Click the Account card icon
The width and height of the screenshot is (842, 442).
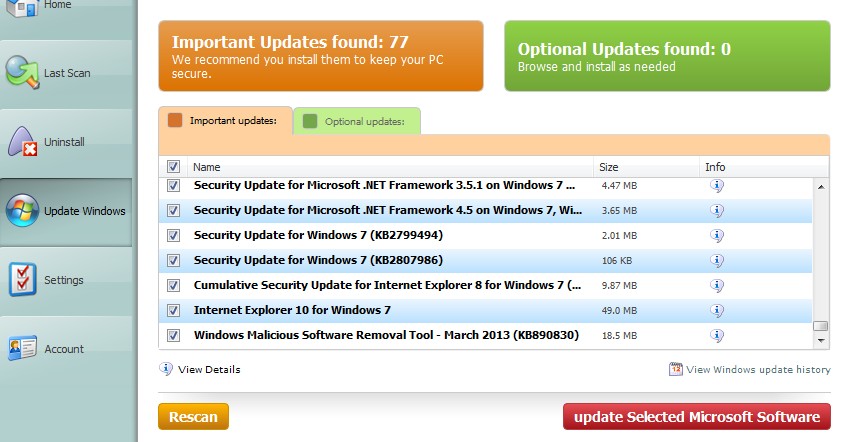22,349
